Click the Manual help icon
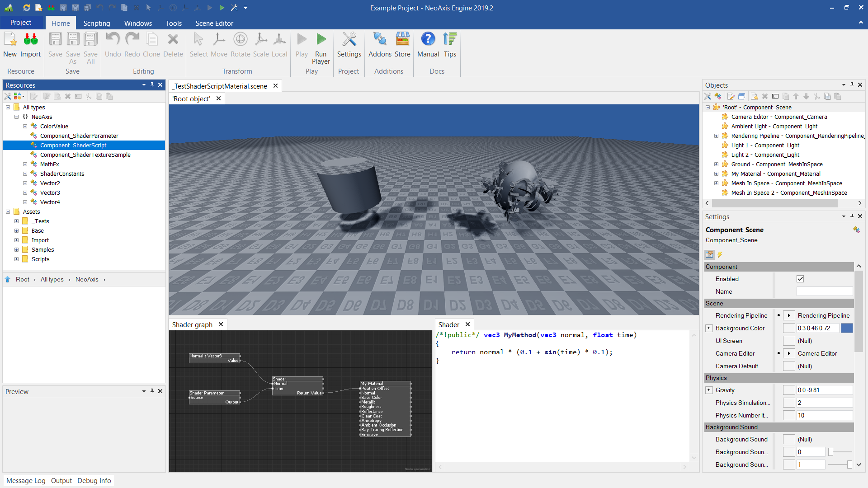This screenshot has width=868, height=488. (428, 40)
